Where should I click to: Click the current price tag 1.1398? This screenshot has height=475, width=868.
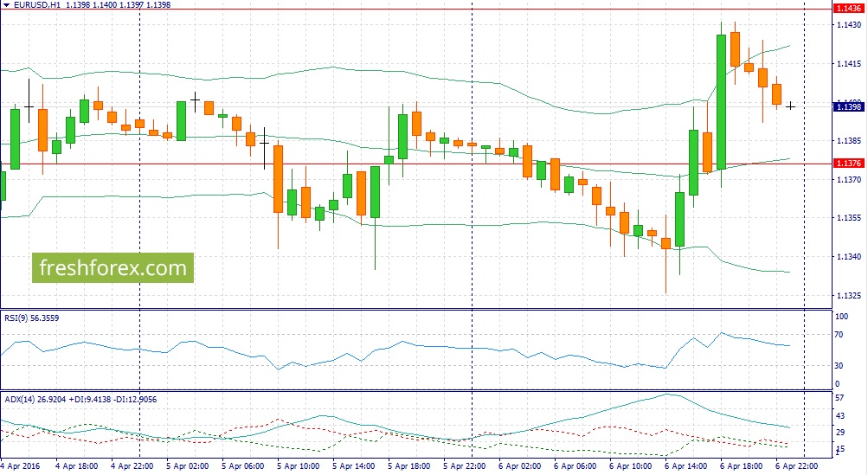(x=845, y=106)
